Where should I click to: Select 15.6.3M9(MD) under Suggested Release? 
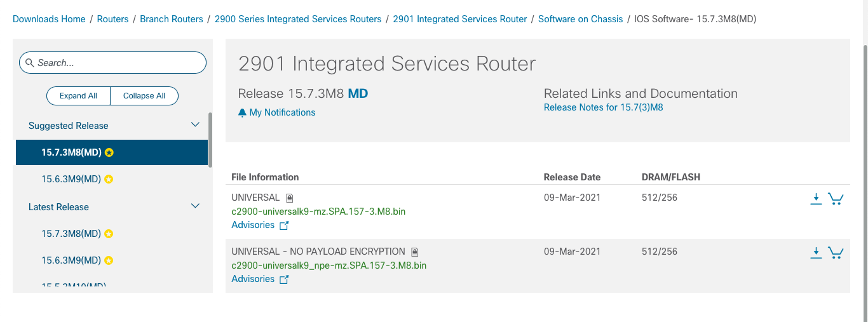(x=71, y=179)
